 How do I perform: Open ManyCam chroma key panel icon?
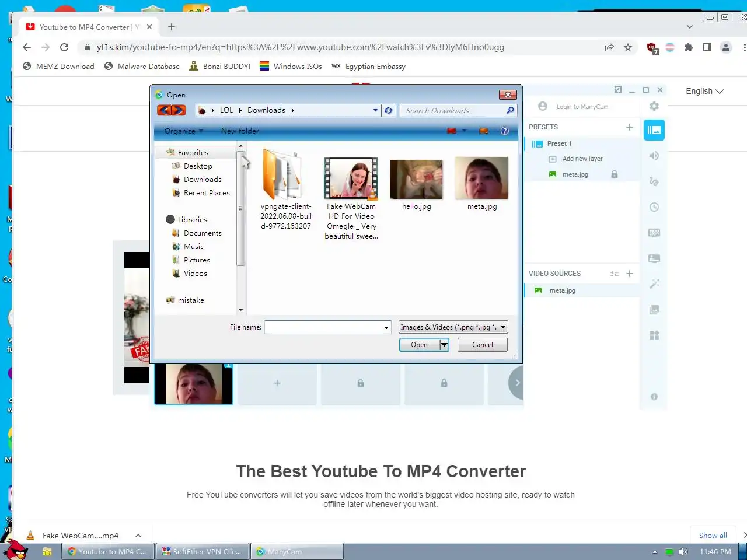[654, 233]
